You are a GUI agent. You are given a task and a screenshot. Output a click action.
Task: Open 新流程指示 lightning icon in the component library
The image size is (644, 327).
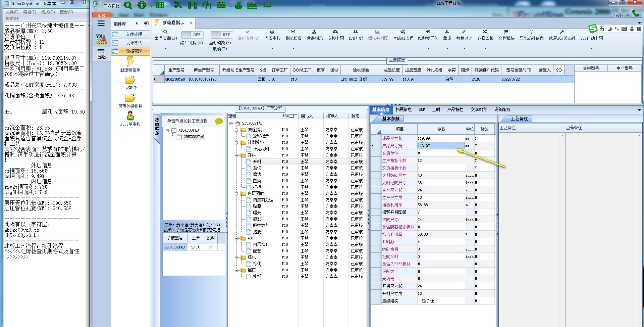click(130, 61)
